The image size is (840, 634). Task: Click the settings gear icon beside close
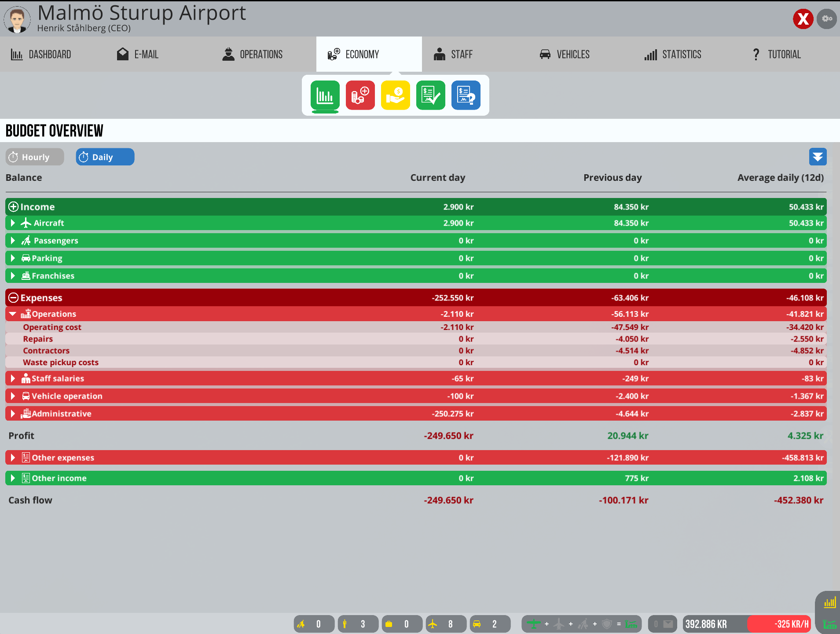826,19
